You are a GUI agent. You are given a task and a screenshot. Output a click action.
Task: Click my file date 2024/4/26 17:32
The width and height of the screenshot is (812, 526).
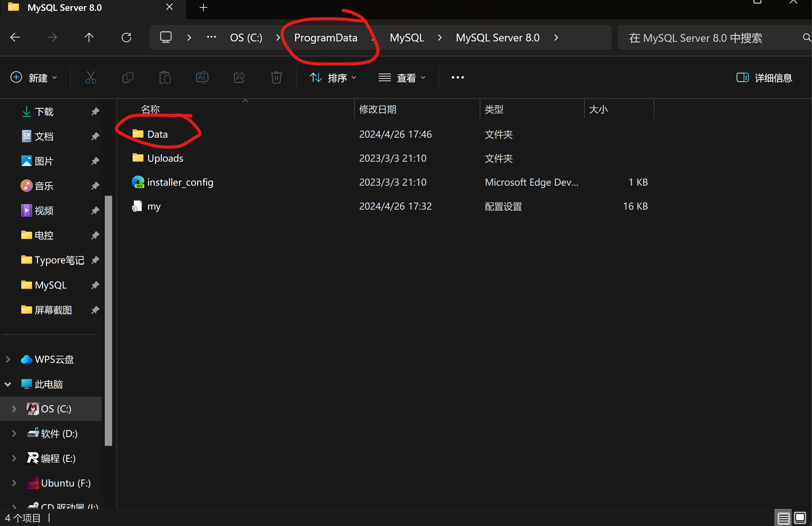(x=396, y=206)
